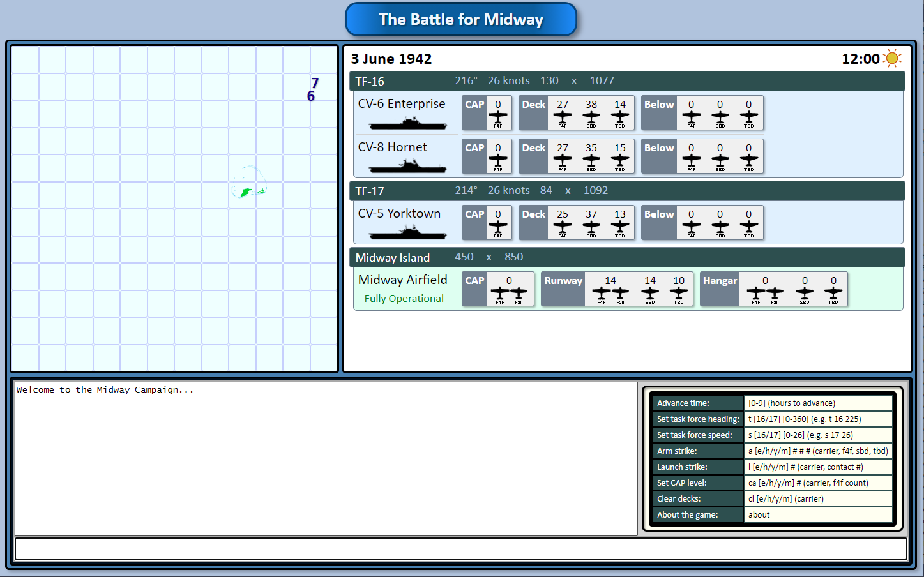924x577 pixels.
Task: Click Enterprise Deck SBD plane icon
Action: click(591, 119)
